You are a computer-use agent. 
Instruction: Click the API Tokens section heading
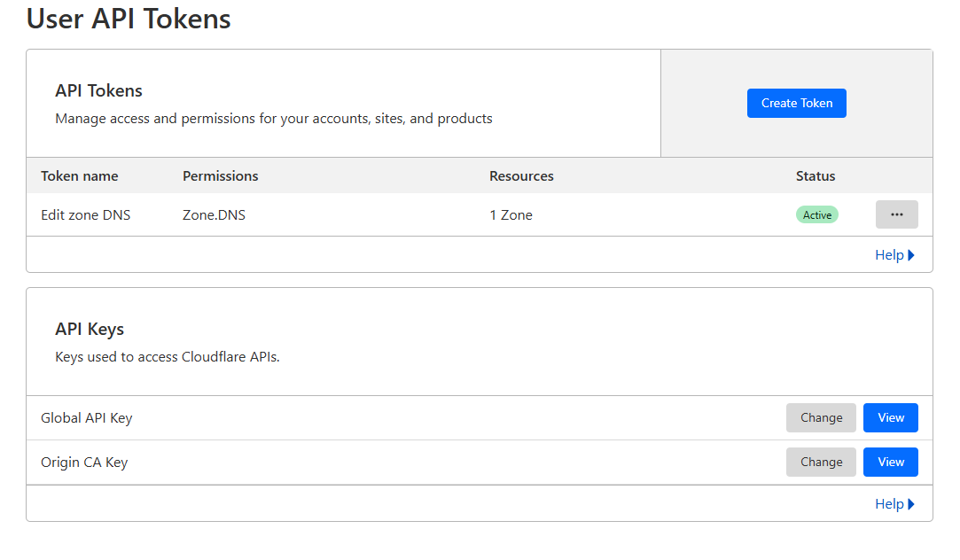98,90
